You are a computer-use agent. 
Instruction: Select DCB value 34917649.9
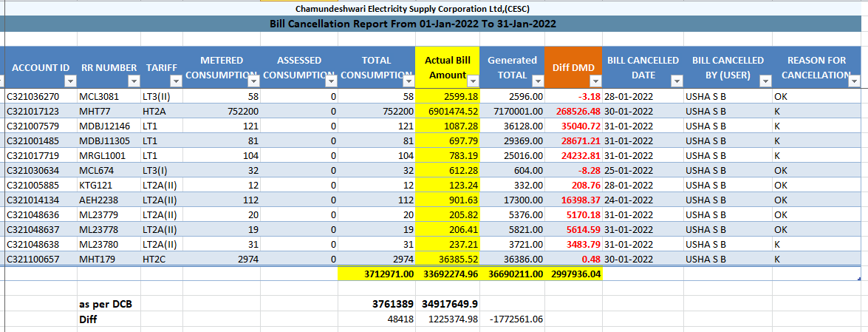[448, 304]
